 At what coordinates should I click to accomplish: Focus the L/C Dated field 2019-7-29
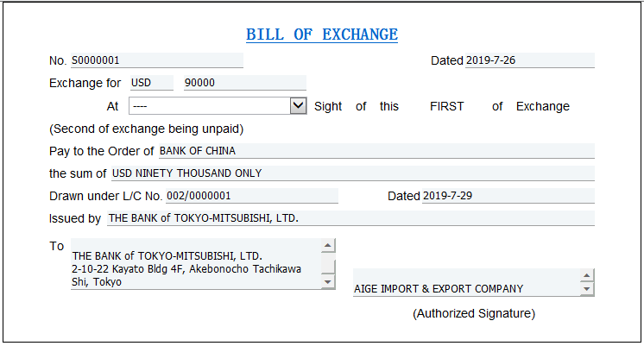508,196
